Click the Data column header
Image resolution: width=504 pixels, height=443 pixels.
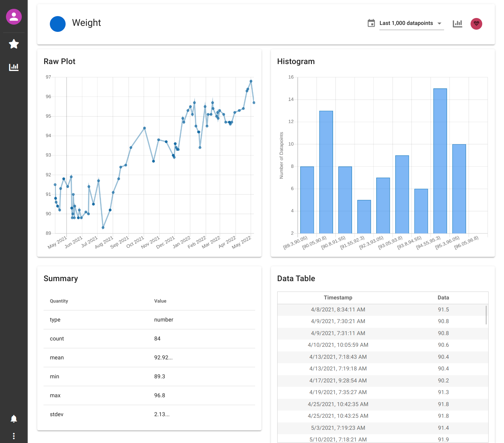(443, 298)
